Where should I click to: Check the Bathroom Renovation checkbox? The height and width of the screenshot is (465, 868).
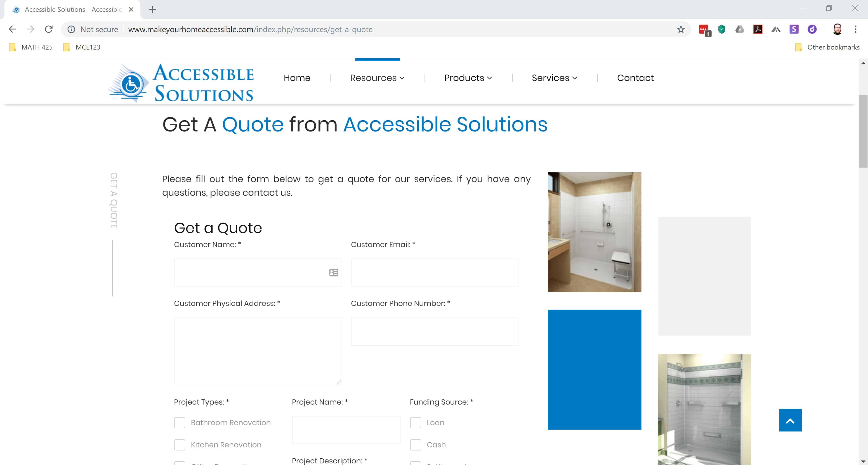click(180, 422)
